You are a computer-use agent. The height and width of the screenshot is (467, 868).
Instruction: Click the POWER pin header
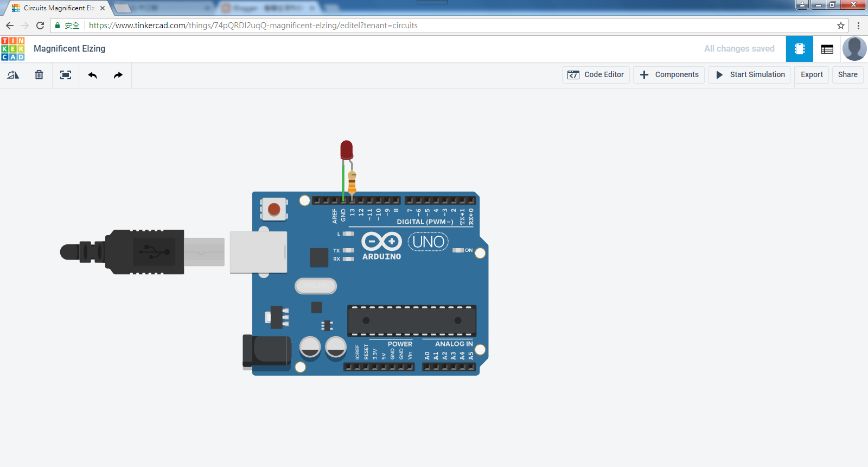click(x=379, y=367)
